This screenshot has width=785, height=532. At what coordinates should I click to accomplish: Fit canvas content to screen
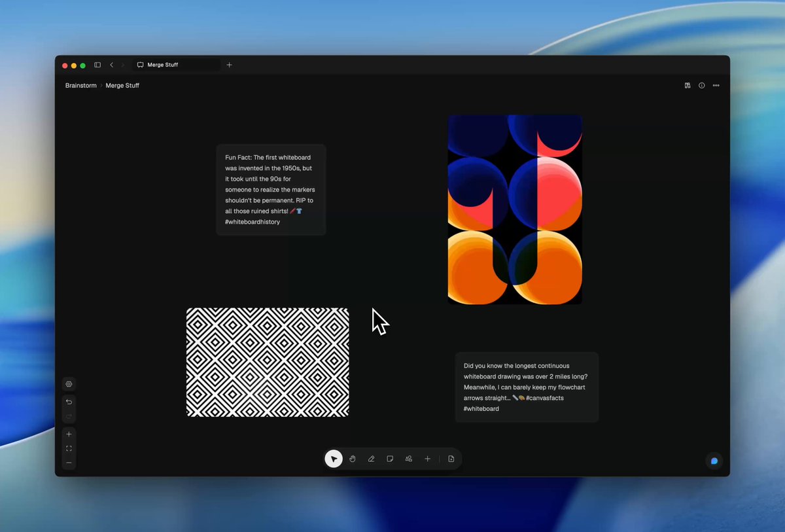click(69, 448)
